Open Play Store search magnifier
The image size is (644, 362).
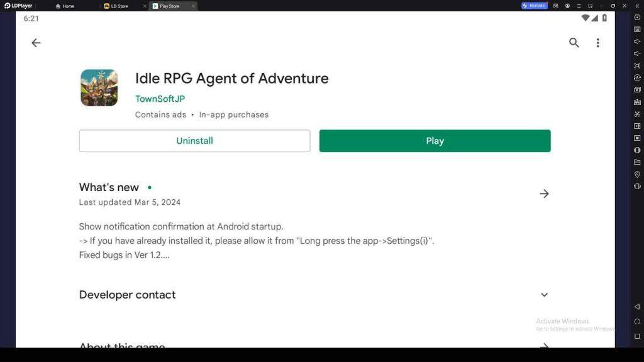(574, 43)
